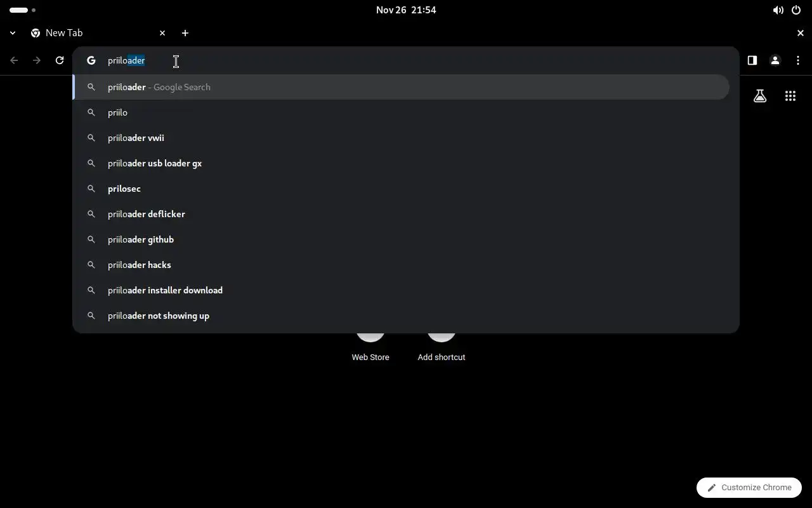Open the clock and calendar panel
812x508 pixels.
(x=406, y=10)
